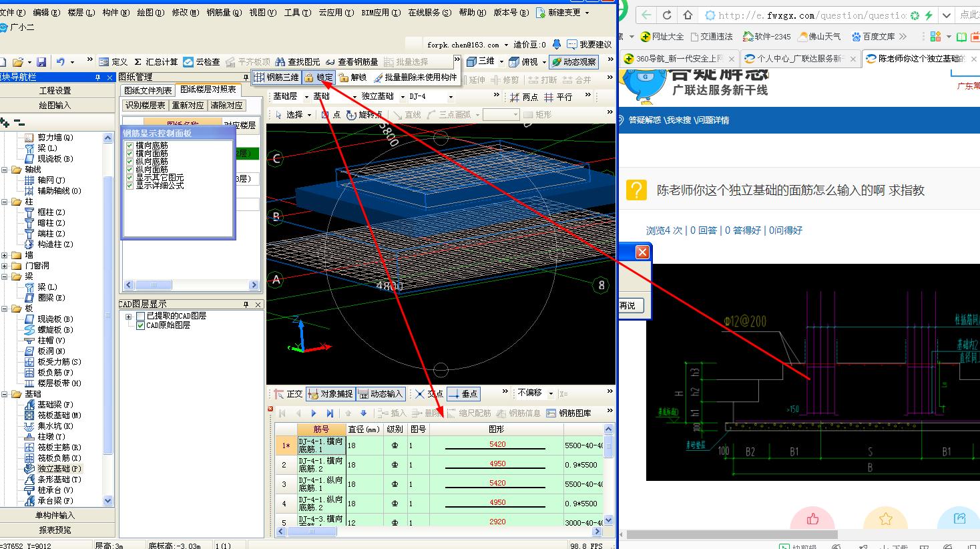
Task: Open 报表预览 section
Action: (x=55, y=530)
